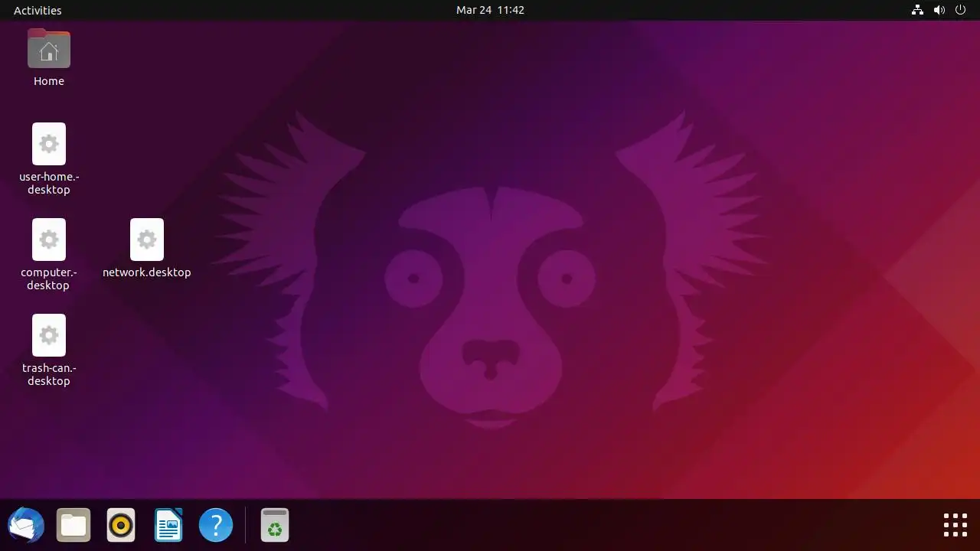Launch LibreOffice Writer from dock
980x551 pixels.
pos(168,526)
